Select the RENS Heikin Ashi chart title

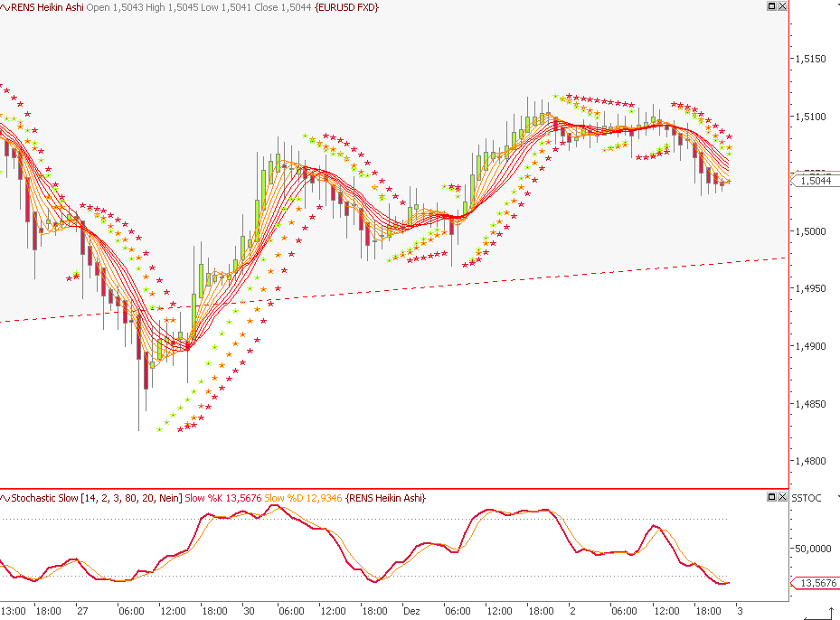coord(47,7)
